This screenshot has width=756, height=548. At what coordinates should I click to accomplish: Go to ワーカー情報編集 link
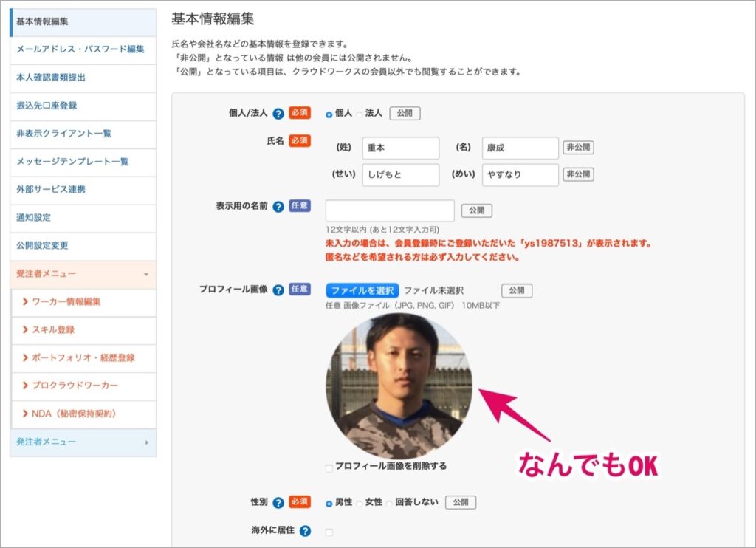(66, 302)
